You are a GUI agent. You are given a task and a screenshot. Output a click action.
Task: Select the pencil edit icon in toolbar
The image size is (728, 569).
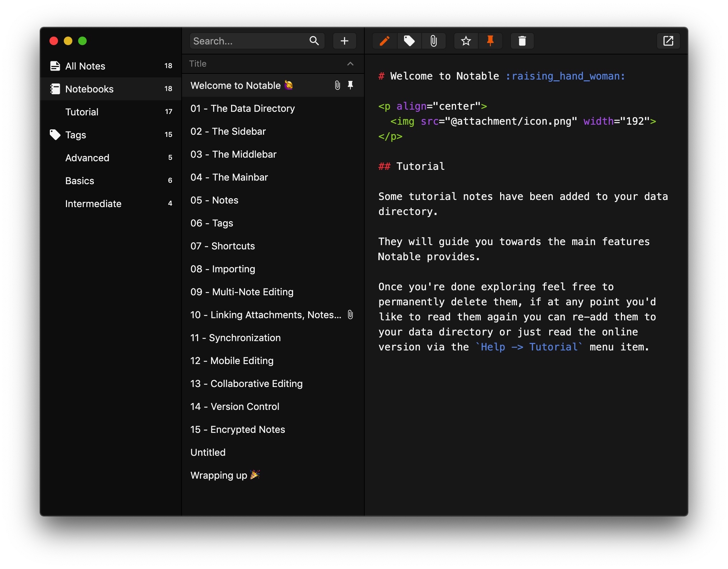384,41
